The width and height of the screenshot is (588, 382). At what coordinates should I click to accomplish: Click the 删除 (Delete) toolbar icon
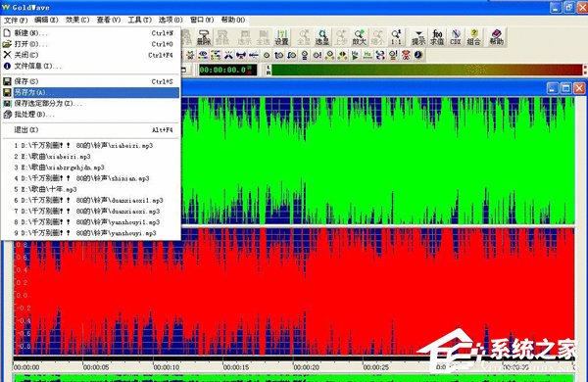pos(204,37)
